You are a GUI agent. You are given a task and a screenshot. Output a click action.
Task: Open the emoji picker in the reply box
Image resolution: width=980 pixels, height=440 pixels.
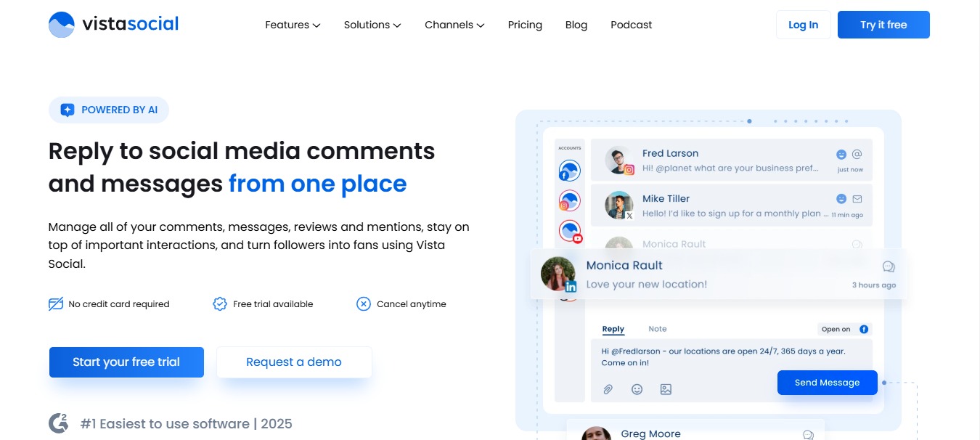coord(637,389)
